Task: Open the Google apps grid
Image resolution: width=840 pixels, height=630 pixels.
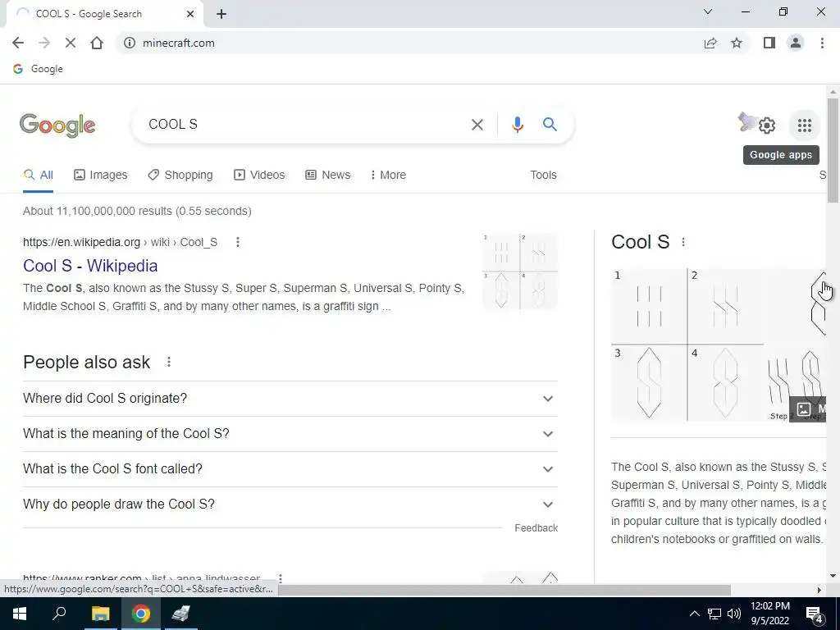Action: [804, 126]
